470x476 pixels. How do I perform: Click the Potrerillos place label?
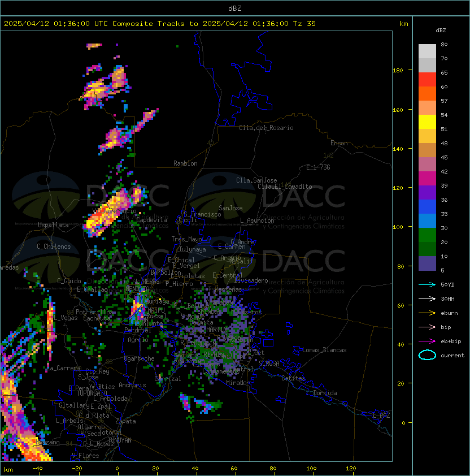[x=94, y=312]
